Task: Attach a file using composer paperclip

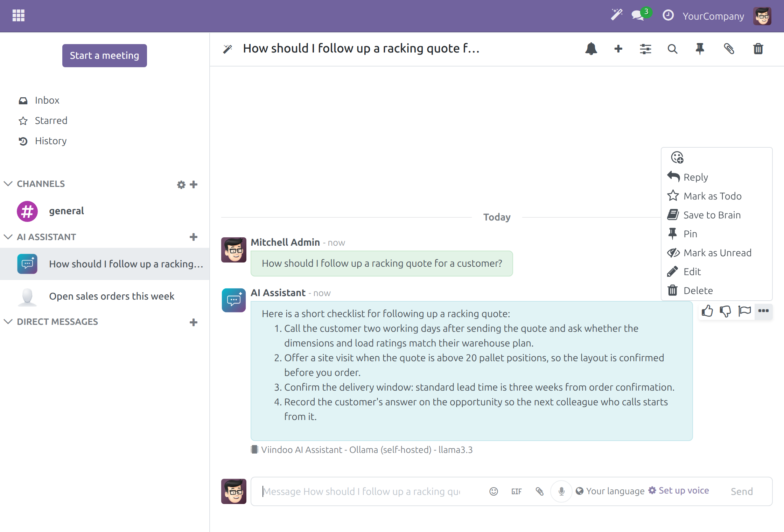Action: [539, 491]
